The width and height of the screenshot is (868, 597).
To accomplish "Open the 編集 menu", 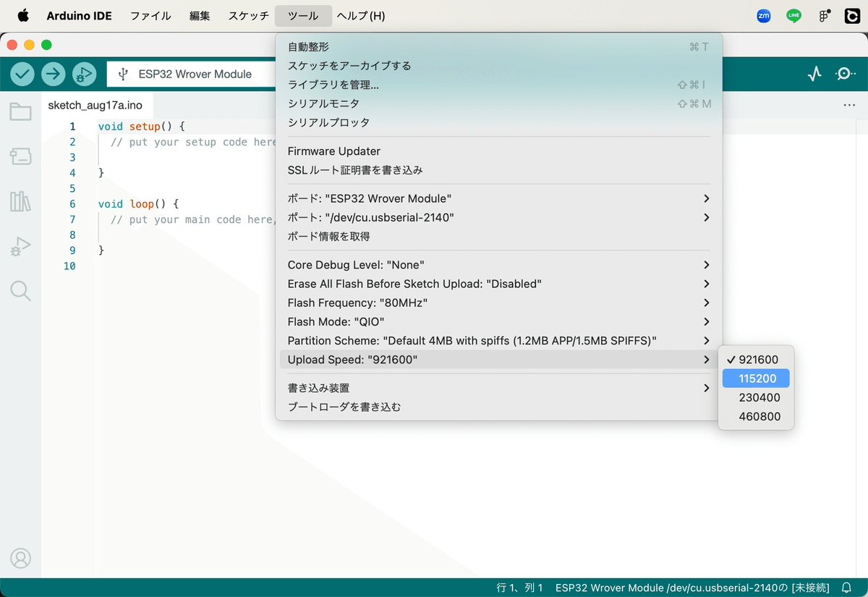I will click(200, 16).
